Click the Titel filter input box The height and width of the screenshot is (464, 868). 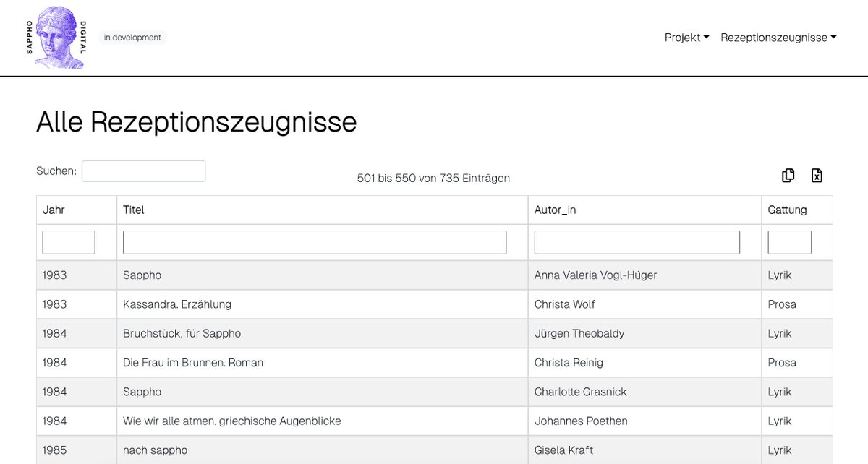click(314, 241)
